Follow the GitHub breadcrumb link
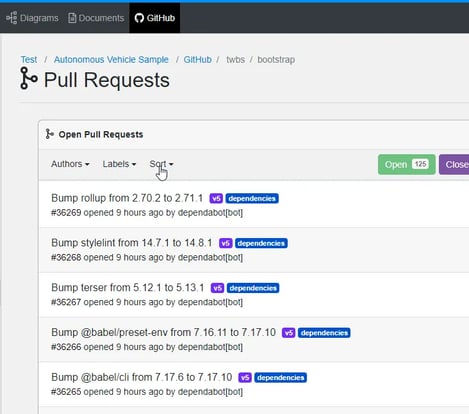The image size is (469, 414). coord(197,60)
